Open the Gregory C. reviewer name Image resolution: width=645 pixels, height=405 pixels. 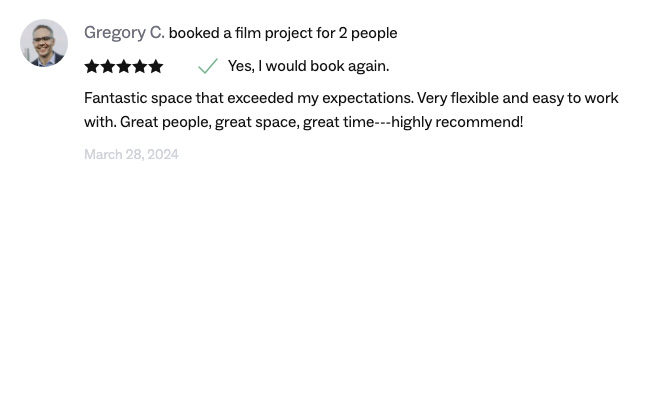pos(124,33)
